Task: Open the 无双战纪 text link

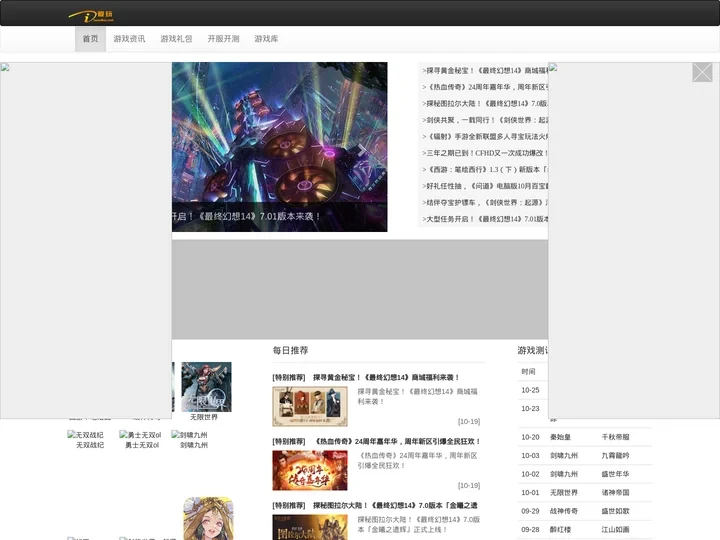Action: click(90, 445)
